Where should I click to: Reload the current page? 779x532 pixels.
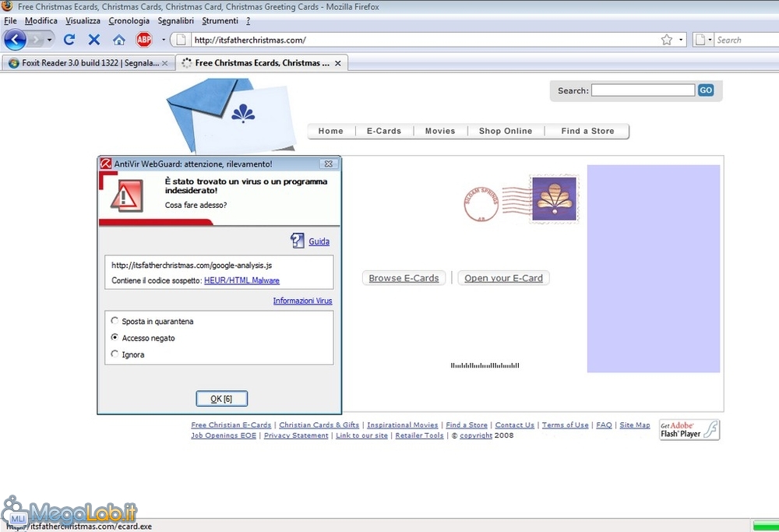click(69, 39)
